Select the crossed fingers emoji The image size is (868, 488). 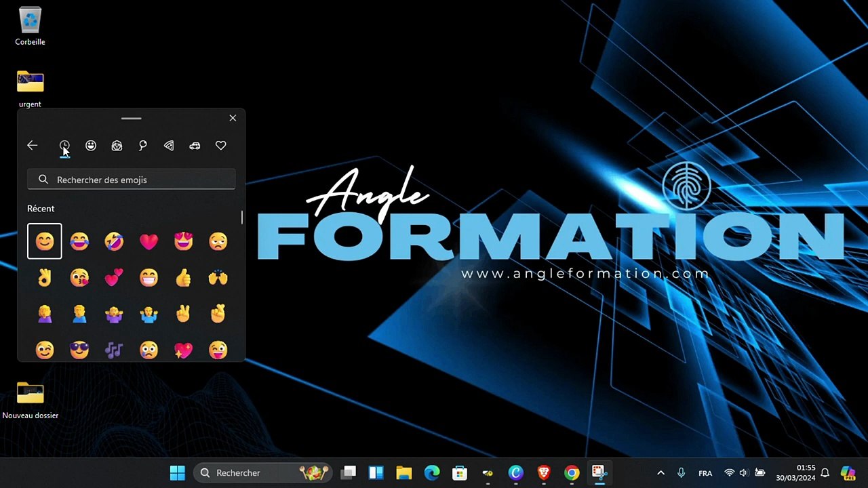point(218,314)
